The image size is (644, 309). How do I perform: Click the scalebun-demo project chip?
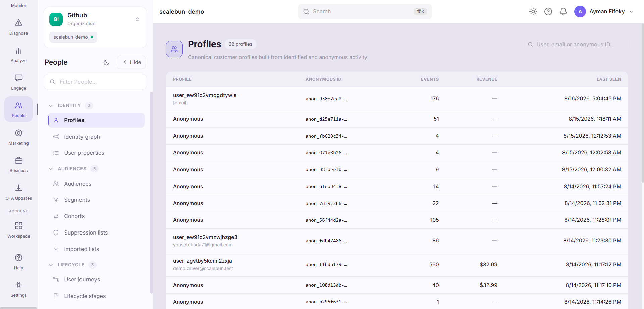tap(73, 37)
